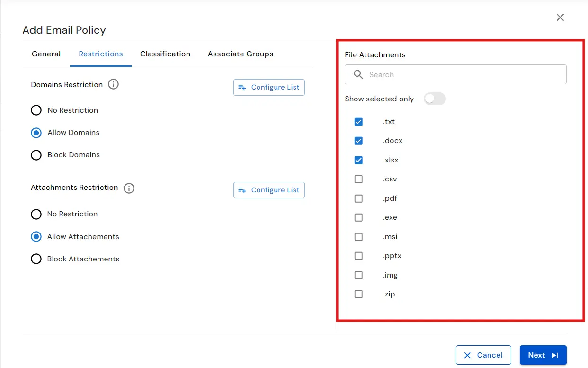Uncheck the .docx attachment type
This screenshot has height=368, width=588.
(x=358, y=140)
